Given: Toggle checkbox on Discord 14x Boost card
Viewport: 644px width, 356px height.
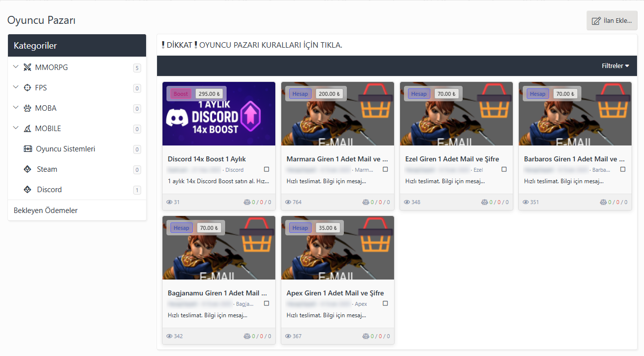Looking at the screenshot, I should 266,169.
